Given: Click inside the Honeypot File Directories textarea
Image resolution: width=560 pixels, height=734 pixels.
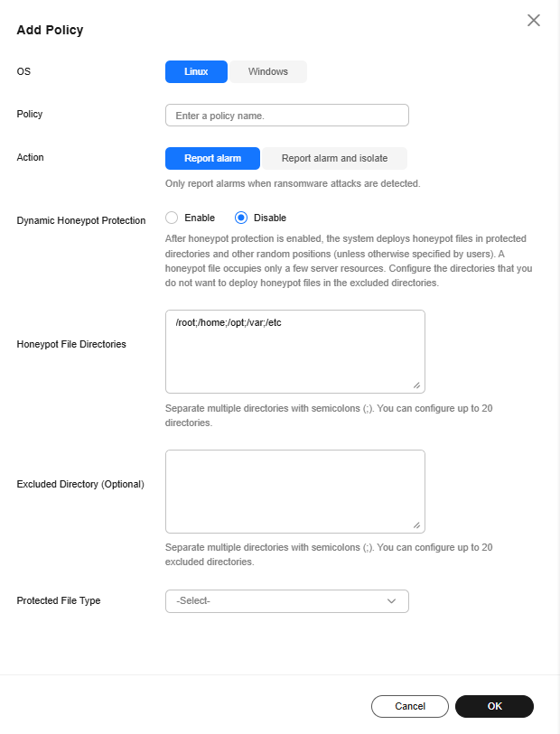Looking at the screenshot, I should click(295, 351).
